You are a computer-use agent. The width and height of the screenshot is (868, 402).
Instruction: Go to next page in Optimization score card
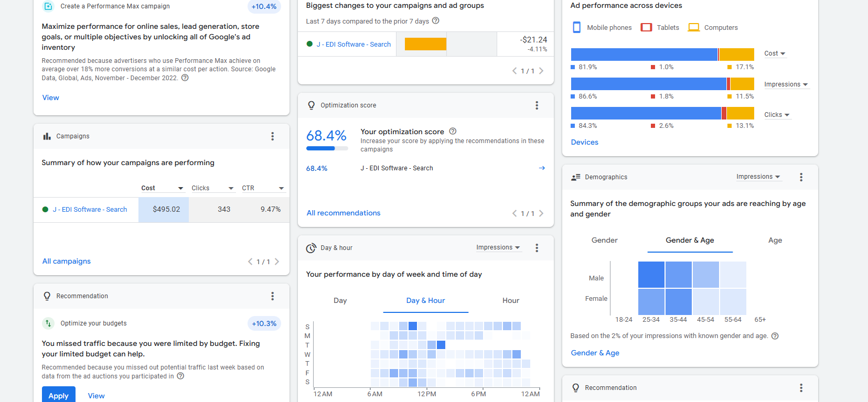click(541, 213)
